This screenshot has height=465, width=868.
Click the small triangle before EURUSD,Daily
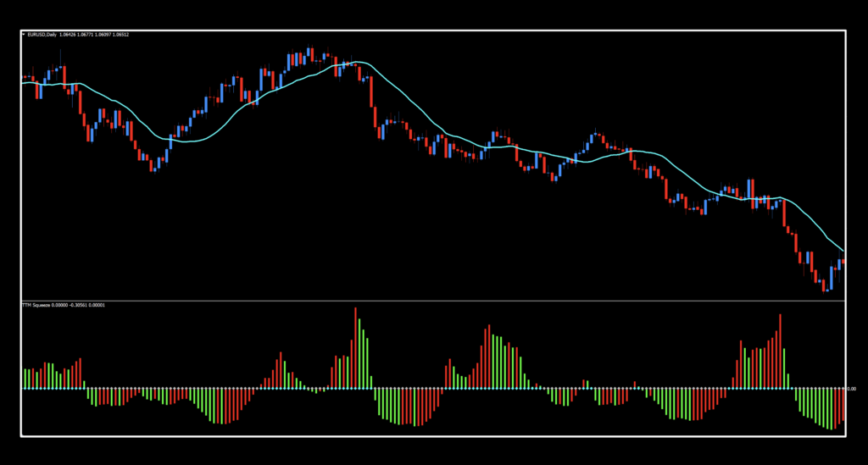[23, 35]
